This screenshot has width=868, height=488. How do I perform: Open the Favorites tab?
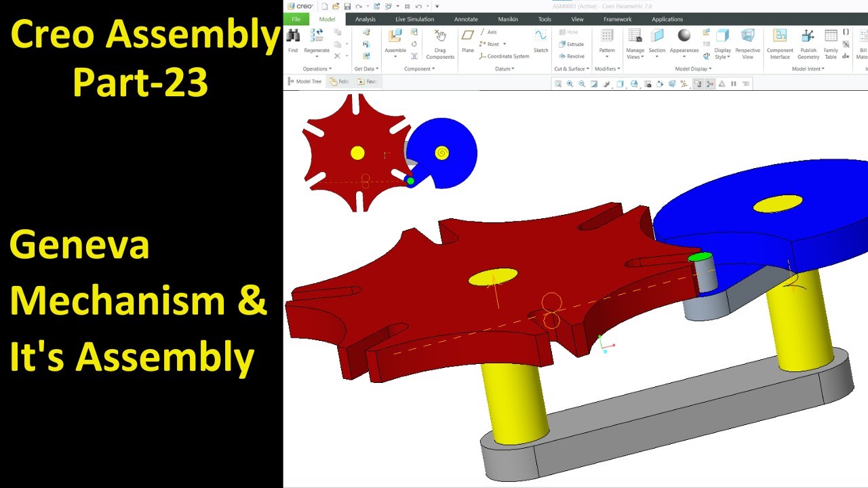[x=367, y=81]
